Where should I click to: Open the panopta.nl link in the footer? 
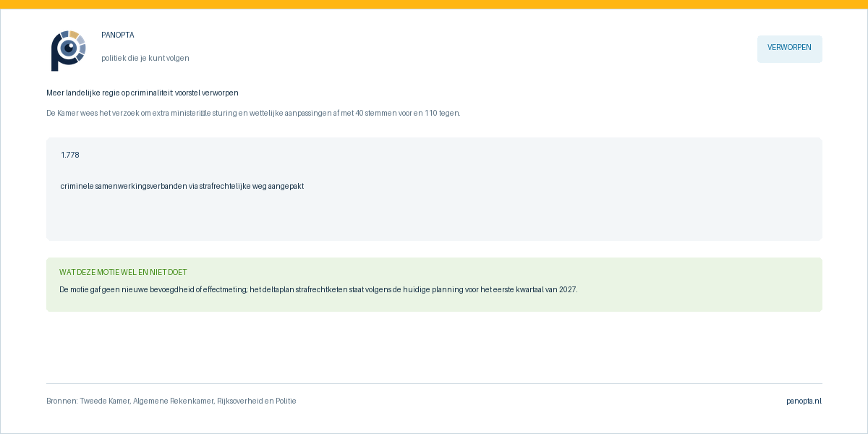pyautogui.click(x=804, y=401)
